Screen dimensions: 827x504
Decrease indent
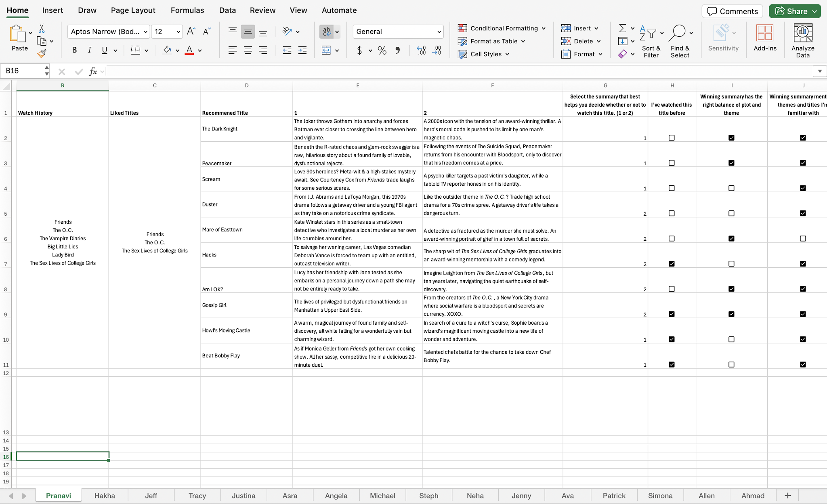287,50
